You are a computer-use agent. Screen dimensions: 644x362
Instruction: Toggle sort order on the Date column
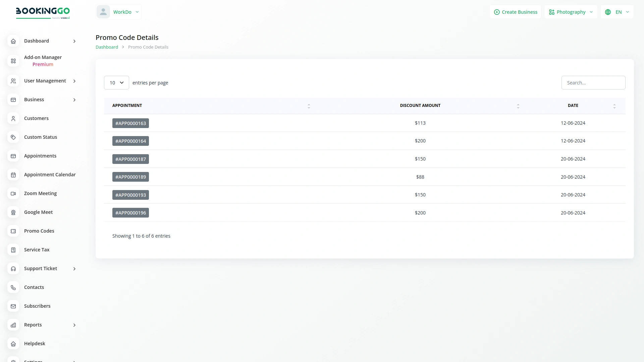[x=614, y=106]
